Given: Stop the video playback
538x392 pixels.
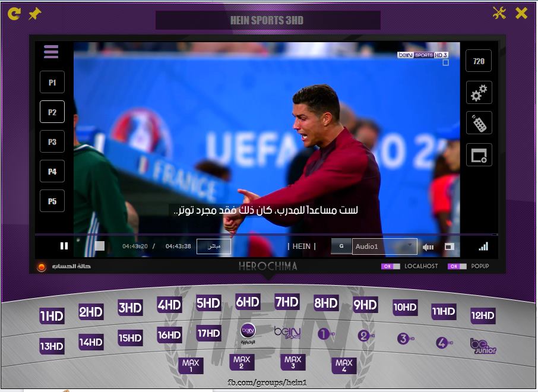Looking at the screenshot, I should pos(100,246).
